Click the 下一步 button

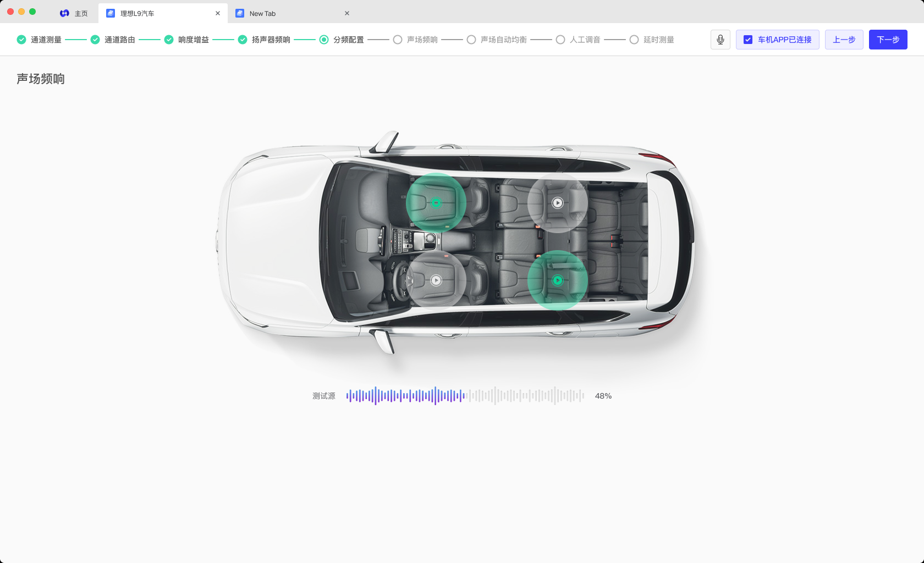(888, 40)
